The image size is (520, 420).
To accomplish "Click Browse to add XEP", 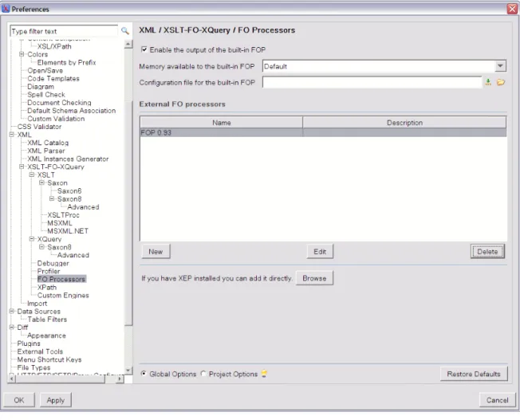I will 314,278.
